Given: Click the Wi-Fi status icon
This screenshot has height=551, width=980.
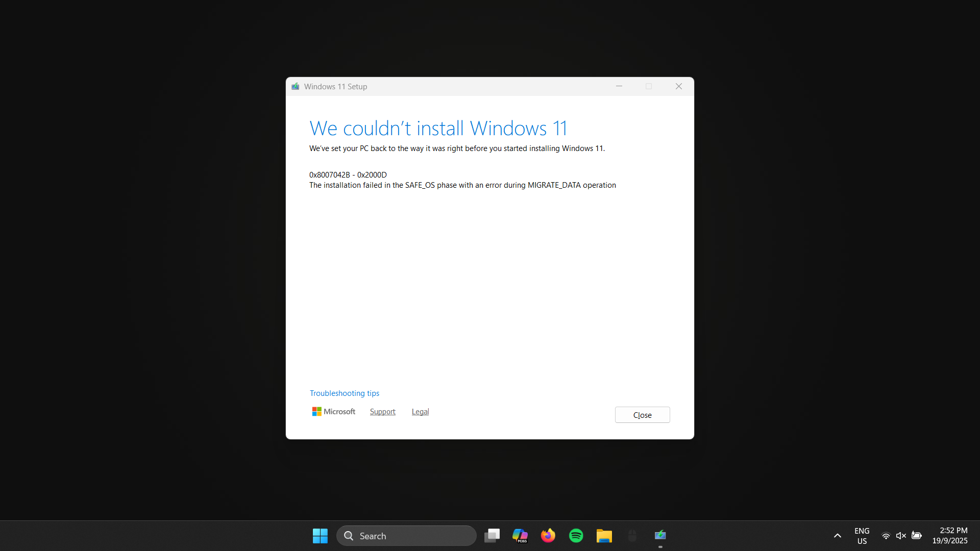Looking at the screenshot, I should [x=886, y=536].
